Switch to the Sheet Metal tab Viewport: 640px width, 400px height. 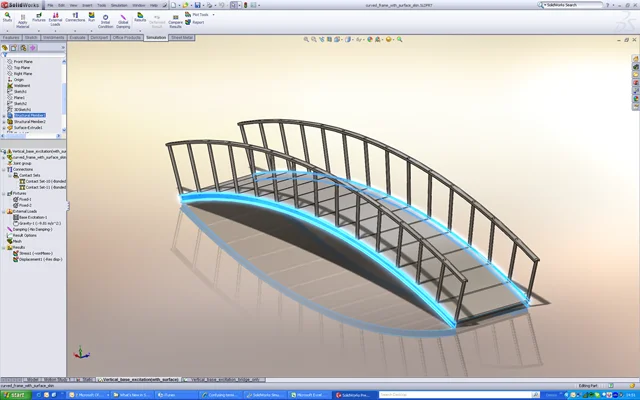182,37
